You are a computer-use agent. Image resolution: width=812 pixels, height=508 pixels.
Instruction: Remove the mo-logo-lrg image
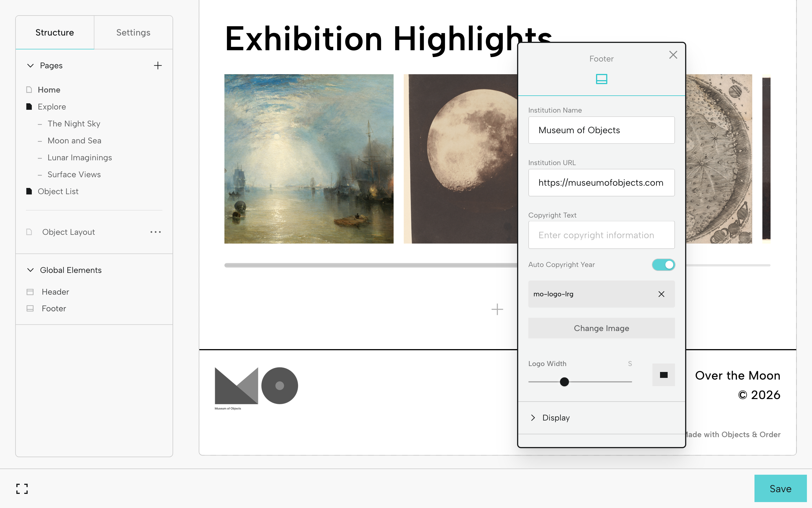click(x=661, y=294)
